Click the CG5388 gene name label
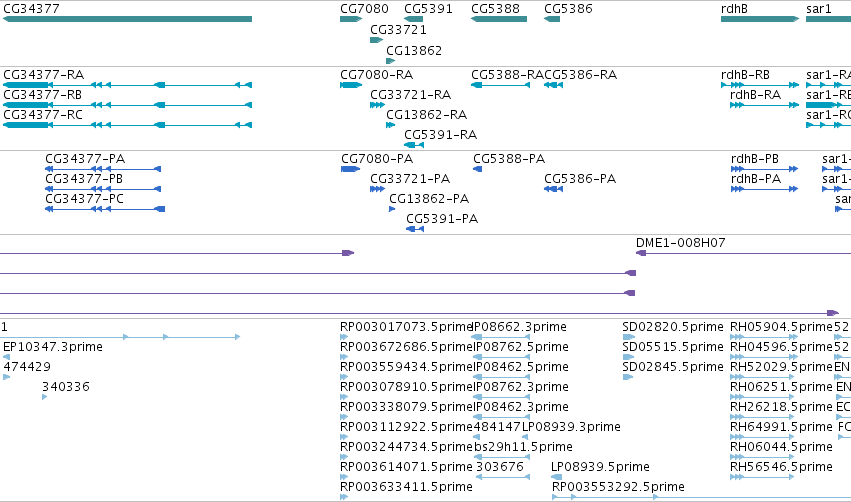The image size is (851, 502). [496, 9]
